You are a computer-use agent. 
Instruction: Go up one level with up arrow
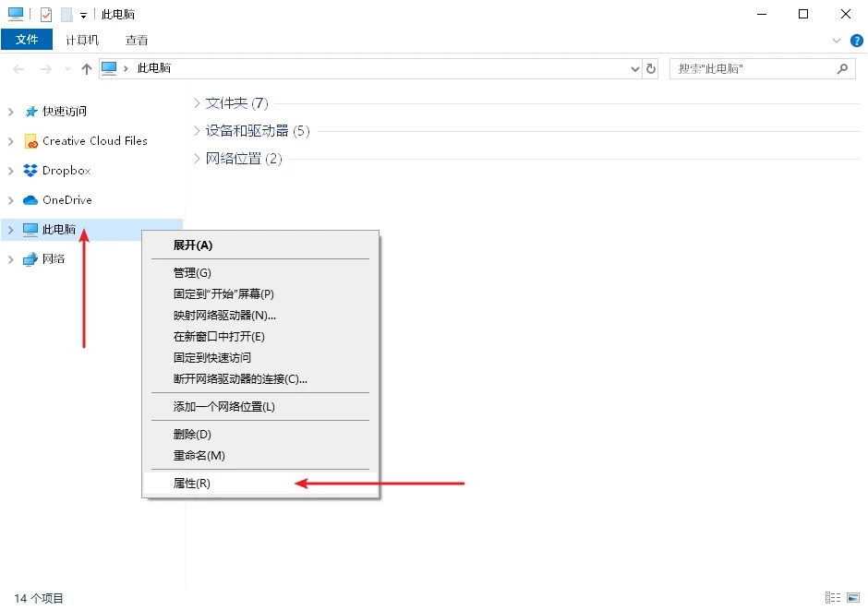click(x=87, y=69)
